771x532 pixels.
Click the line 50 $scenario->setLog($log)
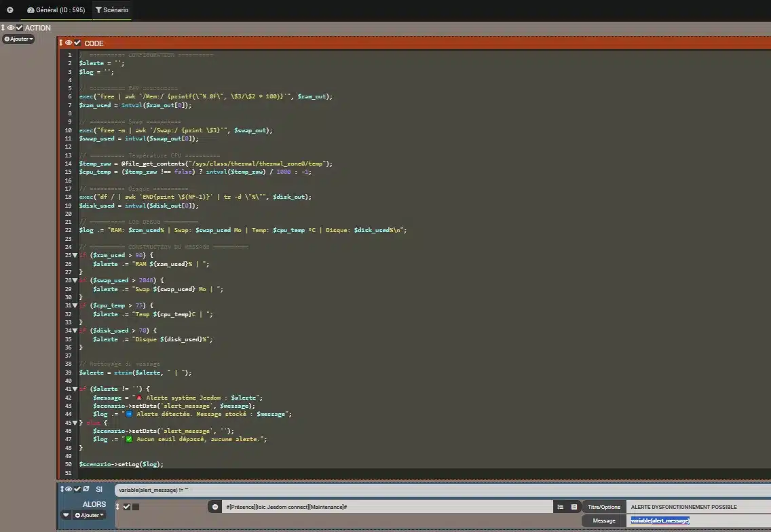[121, 464]
